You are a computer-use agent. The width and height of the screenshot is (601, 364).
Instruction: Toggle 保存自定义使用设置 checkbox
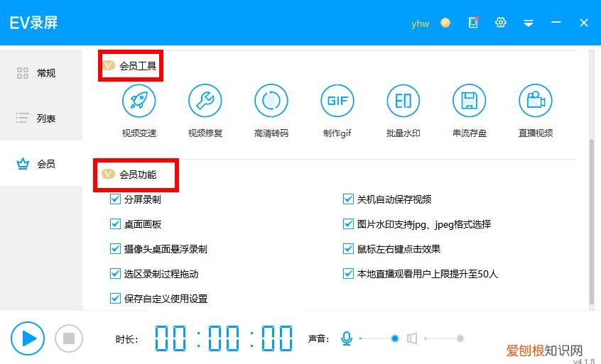115,299
